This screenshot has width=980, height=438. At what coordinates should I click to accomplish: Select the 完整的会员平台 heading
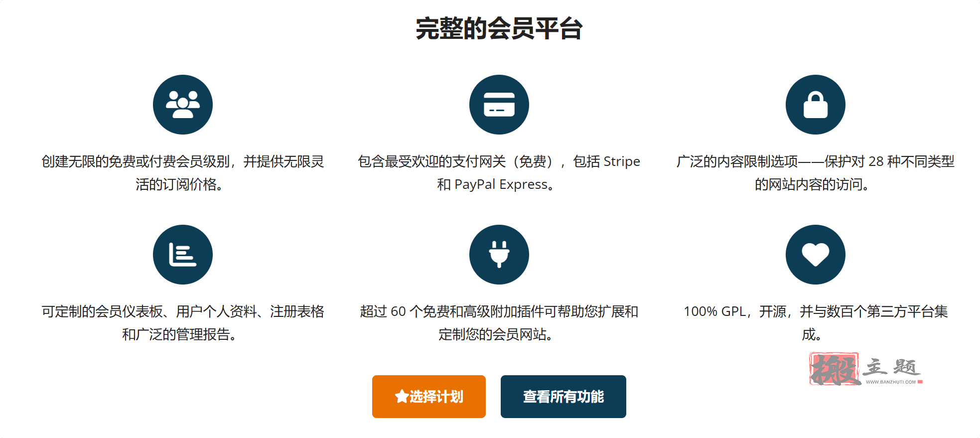point(499,28)
